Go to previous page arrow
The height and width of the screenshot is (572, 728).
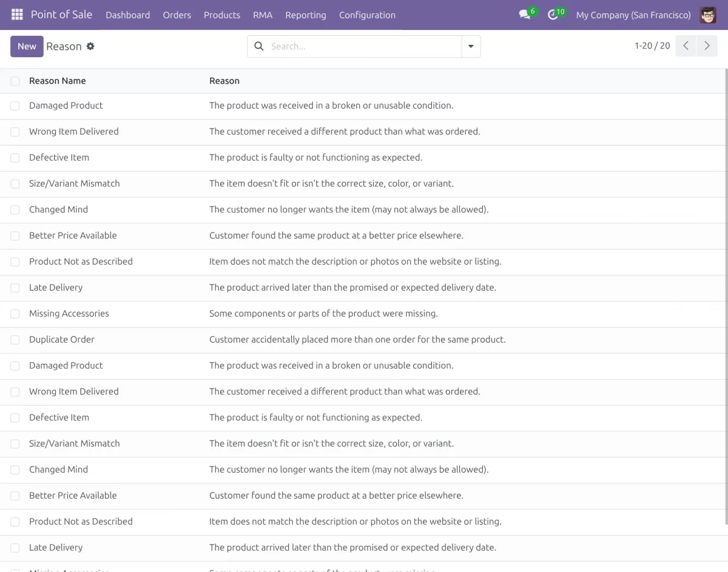click(x=686, y=46)
